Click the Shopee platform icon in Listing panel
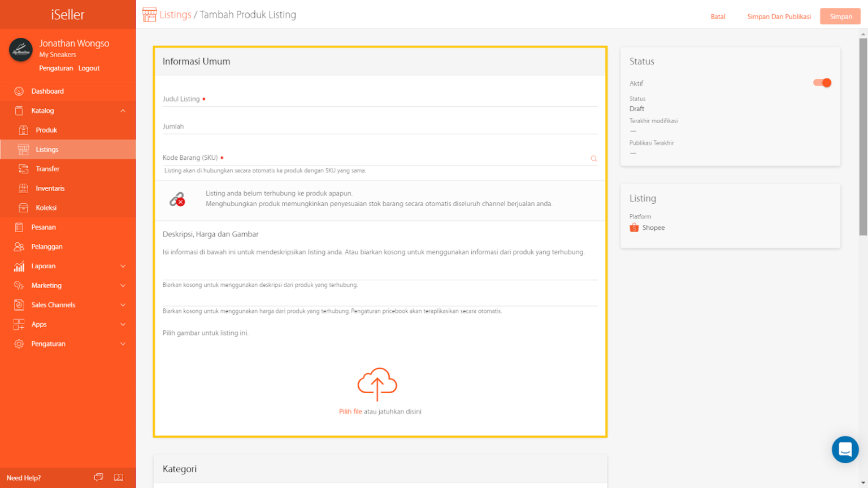868x488 pixels. click(634, 227)
